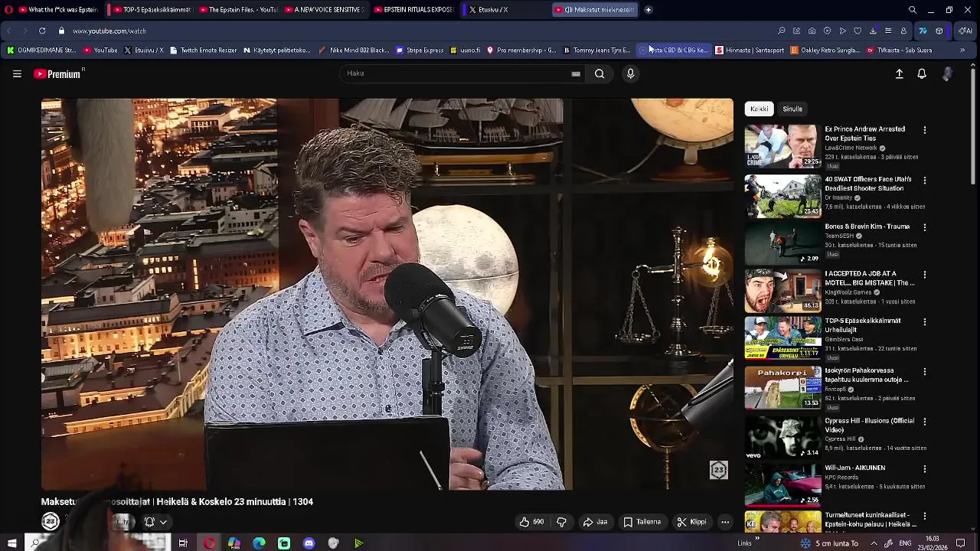
Task: Toggle channel notification bell under video
Action: (x=149, y=522)
